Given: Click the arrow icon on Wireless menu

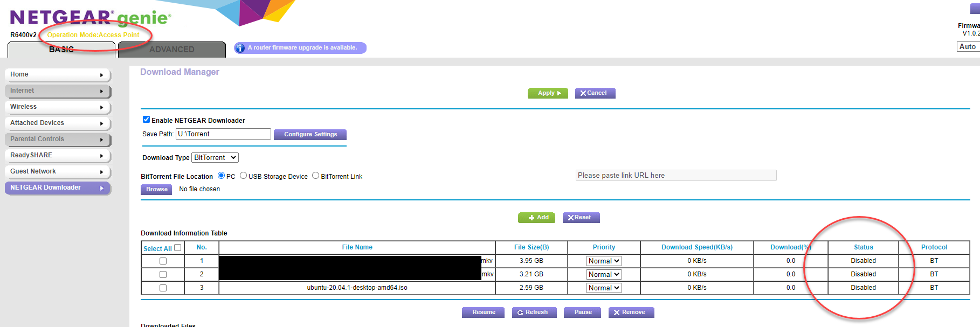Looking at the screenshot, I should [101, 107].
